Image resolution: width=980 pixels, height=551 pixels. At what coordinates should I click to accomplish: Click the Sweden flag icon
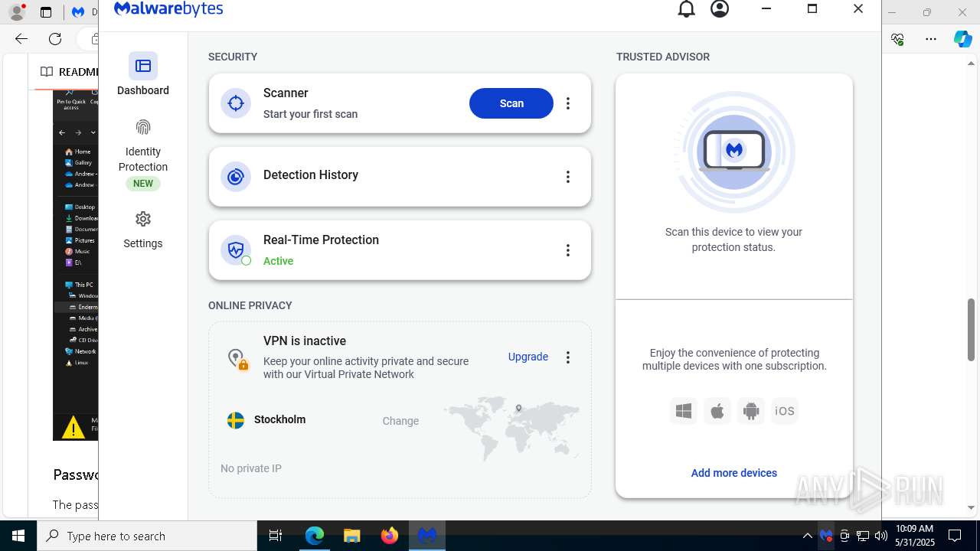(x=236, y=420)
